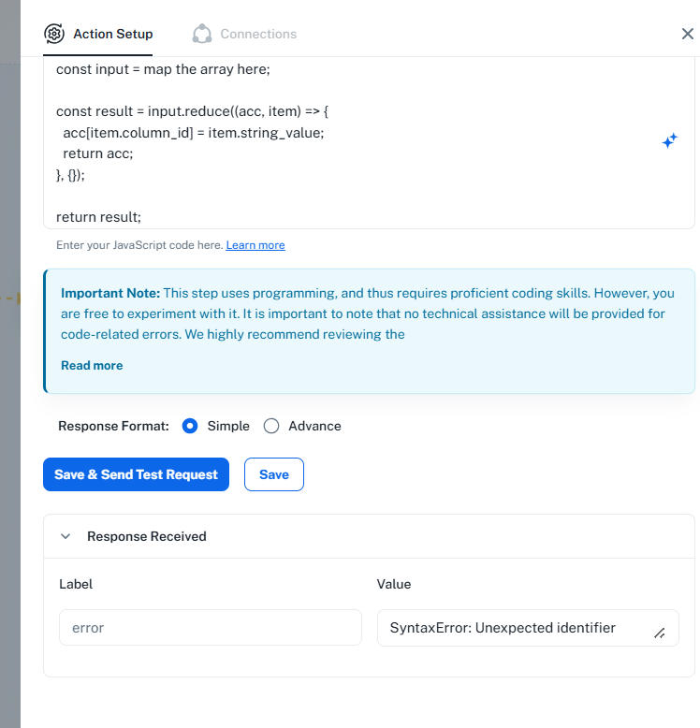The image size is (700, 728).
Task: Open the Learn more link
Action: (255, 245)
